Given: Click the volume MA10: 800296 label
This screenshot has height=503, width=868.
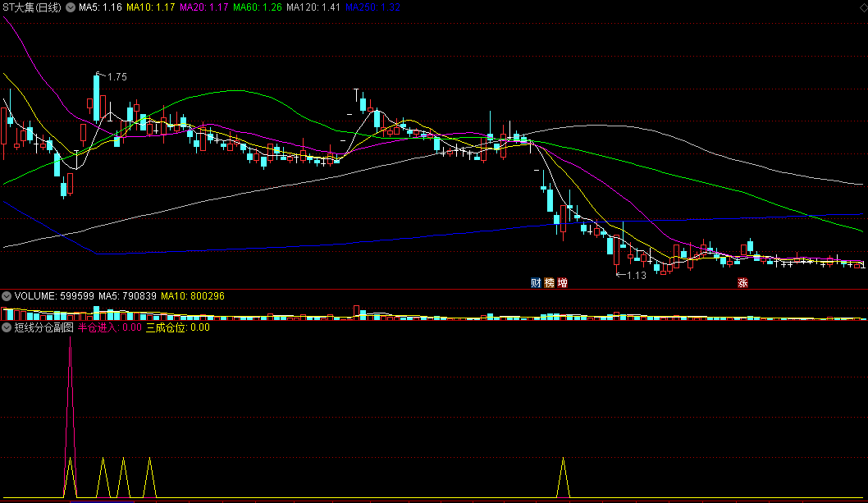Looking at the screenshot, I should [x=193, y=296].
